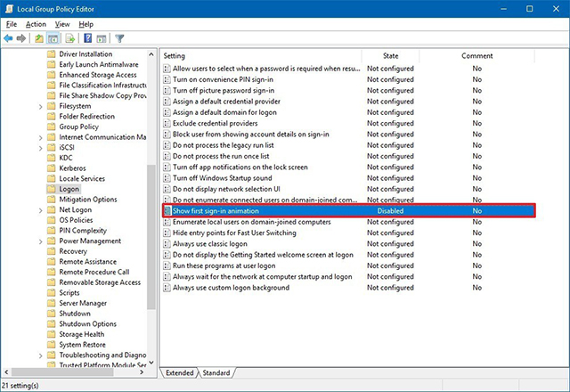Click tree scroll-down arrow button

pos(151,363)
